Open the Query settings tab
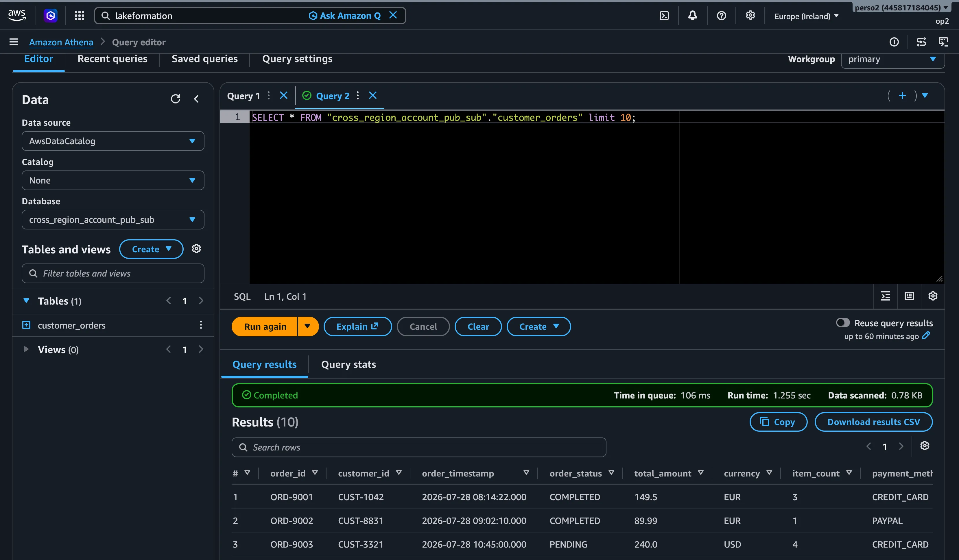Viewport: 959px width, 560px height. pos(297,59)
